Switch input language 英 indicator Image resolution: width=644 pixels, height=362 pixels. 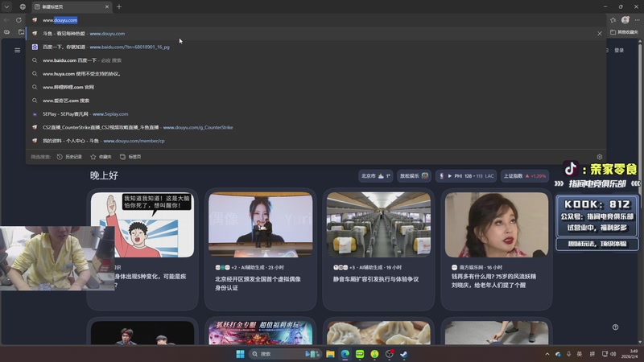click(x=579, y=354)
